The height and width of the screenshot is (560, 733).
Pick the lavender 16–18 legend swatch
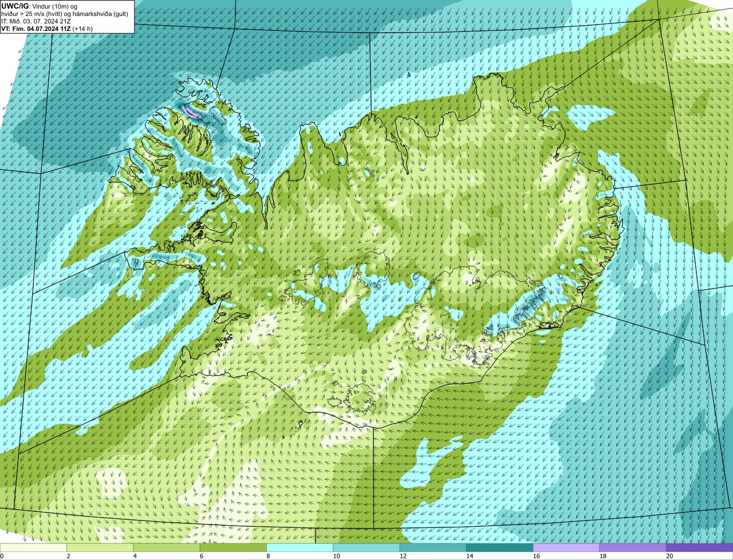tap(567, 547)
